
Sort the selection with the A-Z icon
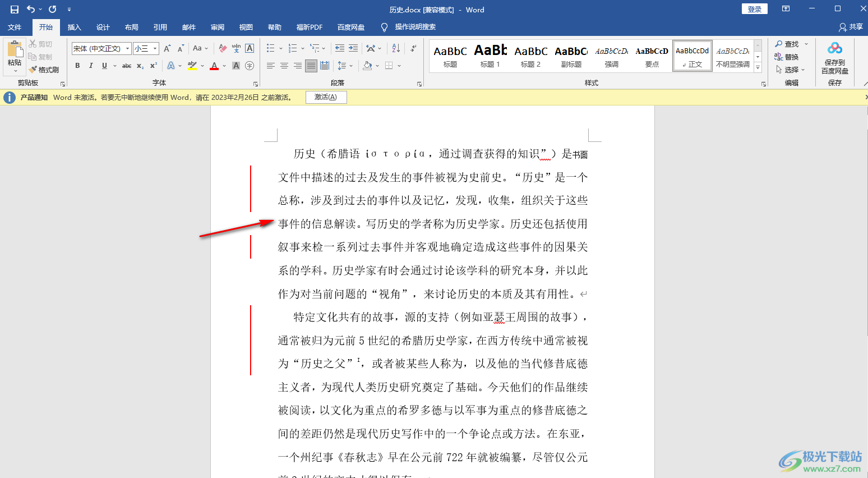pyautogui.click(x=396, y=49)
